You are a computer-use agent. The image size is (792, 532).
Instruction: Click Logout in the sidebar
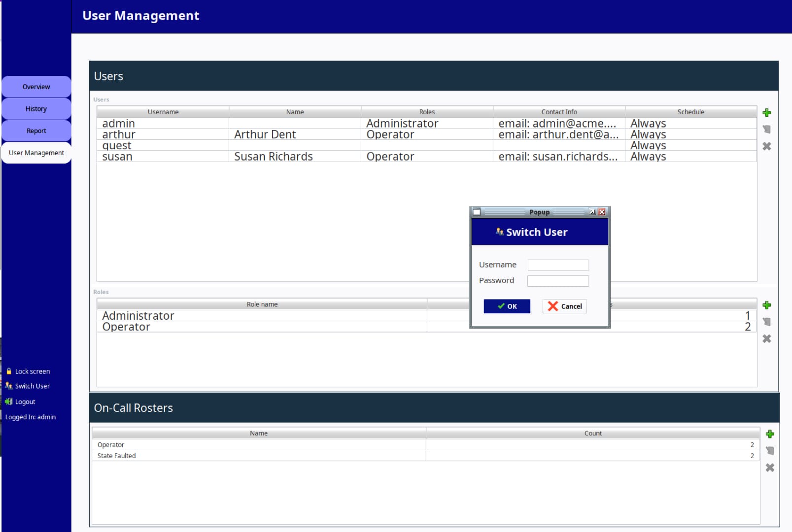coord(25,402)
